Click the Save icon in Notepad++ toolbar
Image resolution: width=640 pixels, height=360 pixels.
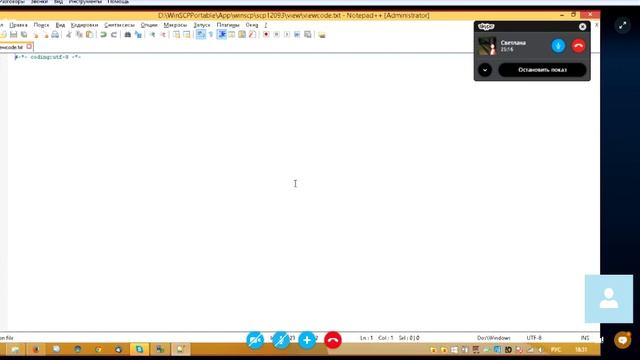[x=13, y=35]
